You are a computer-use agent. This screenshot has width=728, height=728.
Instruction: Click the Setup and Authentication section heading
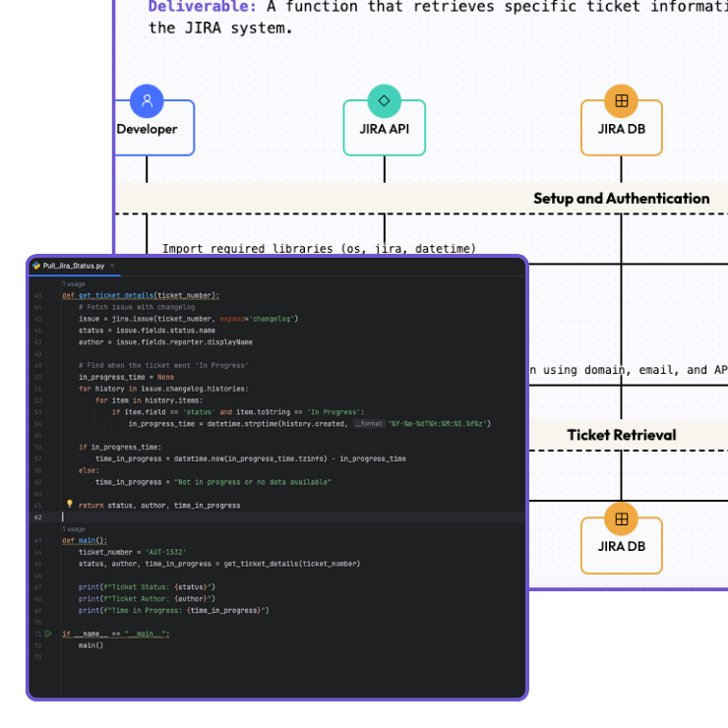[621, 199]
